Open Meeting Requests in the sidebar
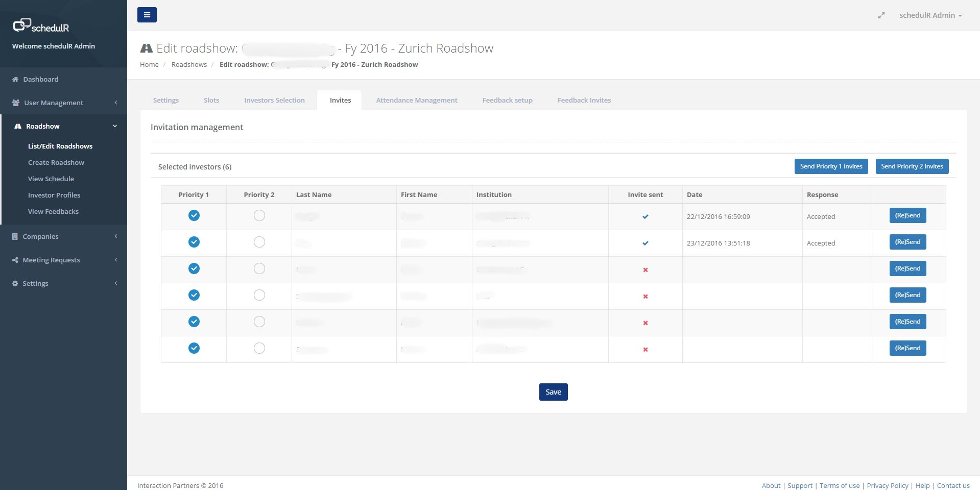The height and width of the screenshot is (490, 980). [51, 260]
